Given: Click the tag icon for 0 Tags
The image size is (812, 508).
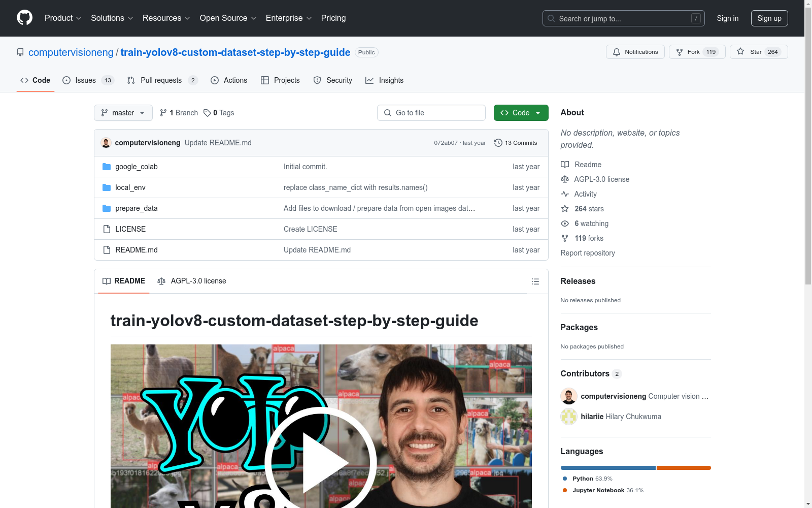Looking at the screenshot, I should (x=207, y=113).
